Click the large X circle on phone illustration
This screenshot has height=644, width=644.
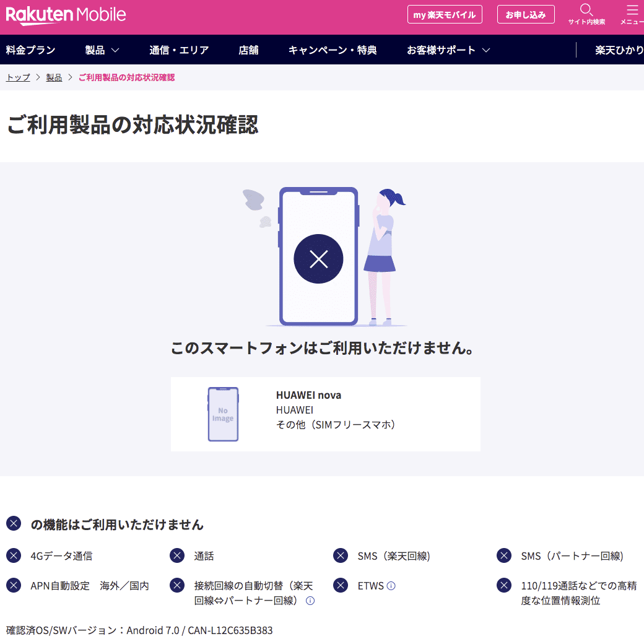318,259
